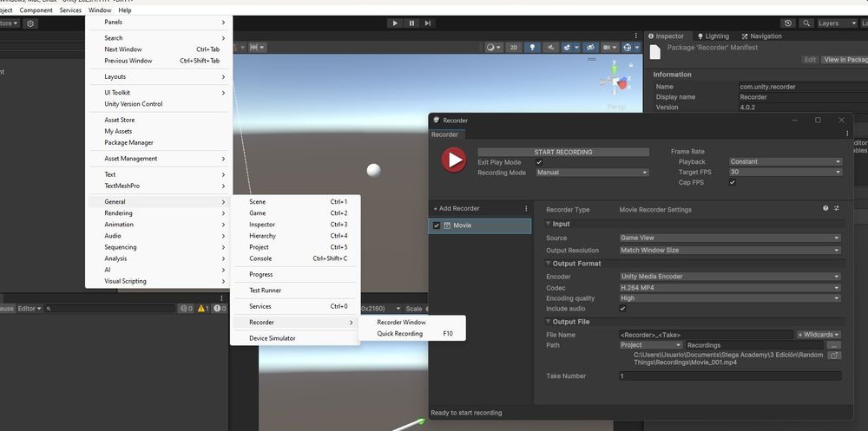Open recorder list options kebab menu
The width and height of the screenshot is (868, 431).
pos(526,209)
